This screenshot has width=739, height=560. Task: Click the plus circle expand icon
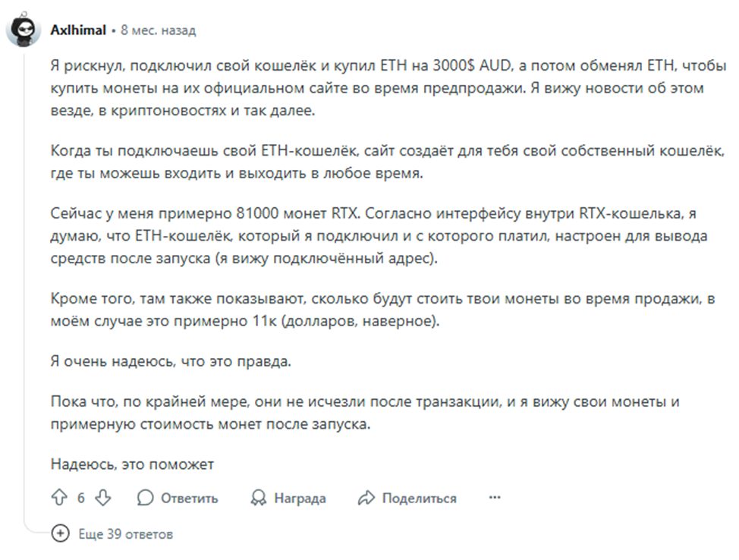pos(60,533)
